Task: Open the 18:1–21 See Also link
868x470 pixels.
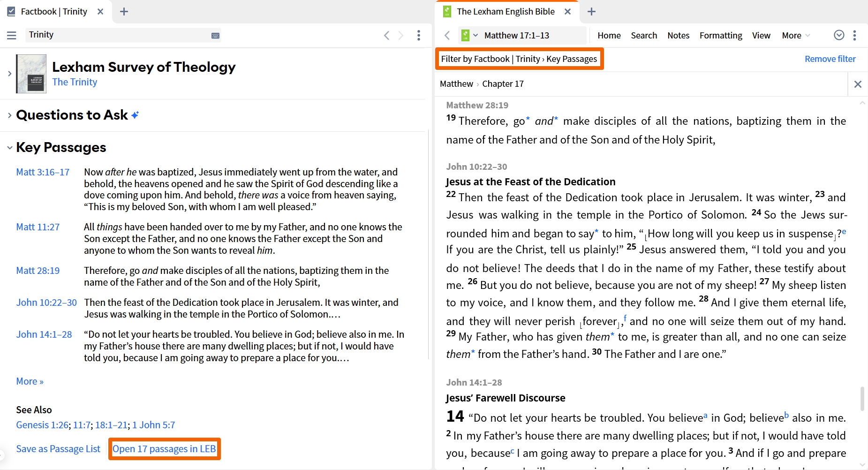Action: click(x=111, y=425)
